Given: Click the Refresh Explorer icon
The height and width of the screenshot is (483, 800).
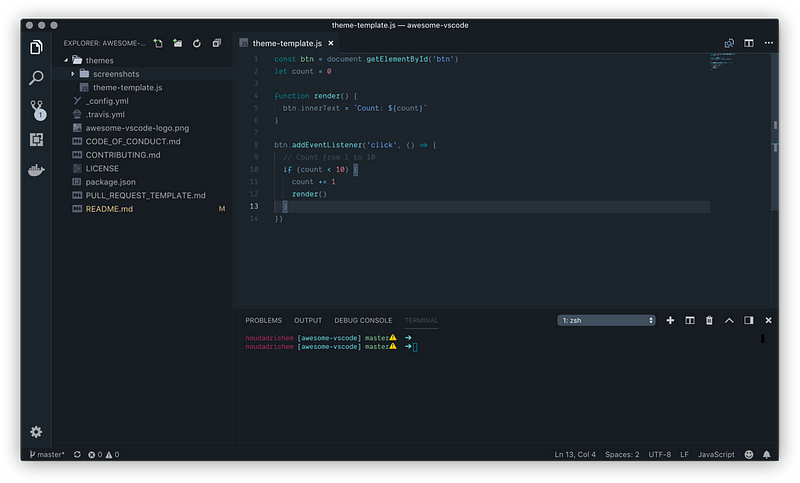Looking at the screenshot, I should click(x=197, y=43).
